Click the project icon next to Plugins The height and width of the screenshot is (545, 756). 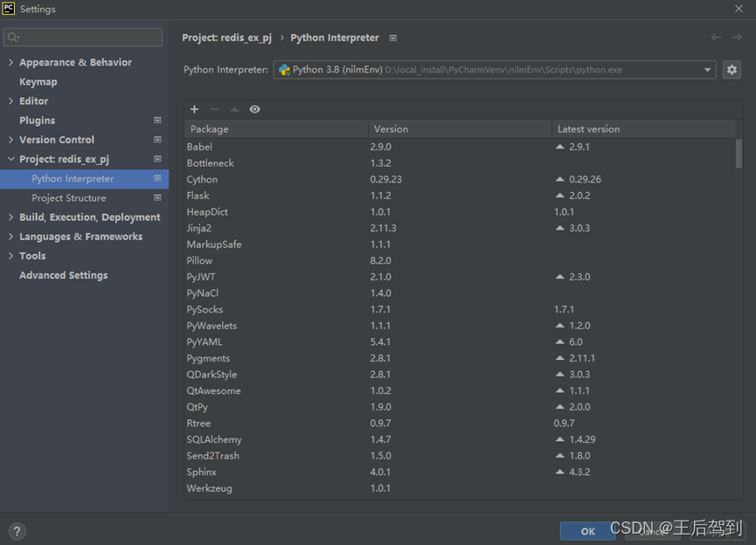(157, 120)
